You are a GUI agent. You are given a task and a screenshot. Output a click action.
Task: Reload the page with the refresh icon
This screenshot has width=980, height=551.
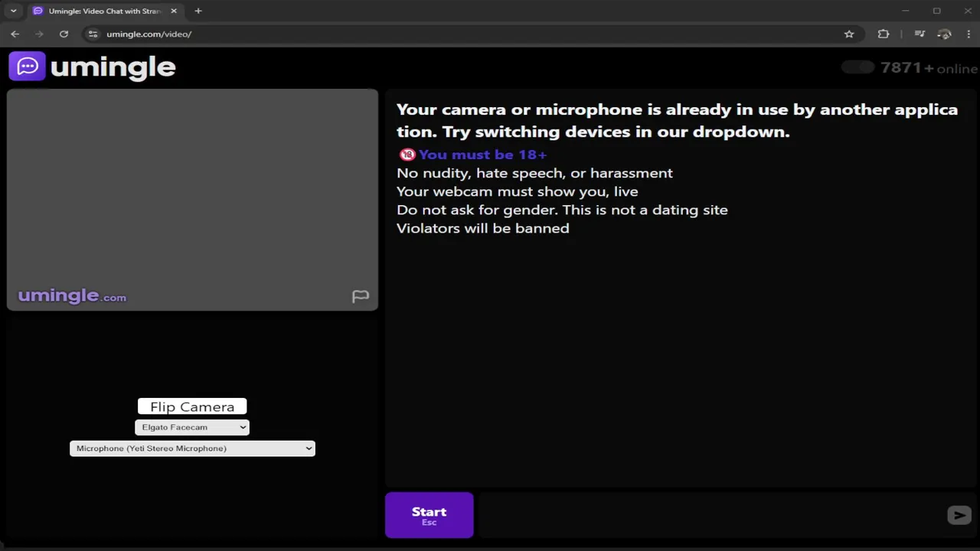pos(64,34)
